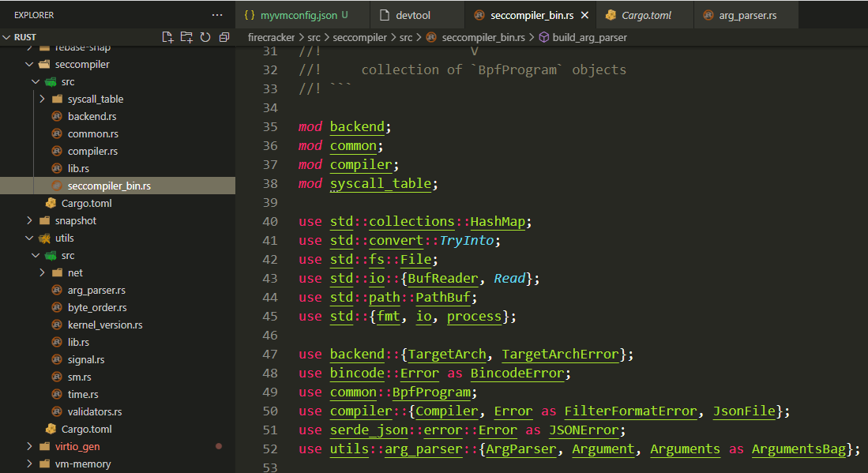Click the JSON icon on myvmconfig.json tab

point(250,14)
